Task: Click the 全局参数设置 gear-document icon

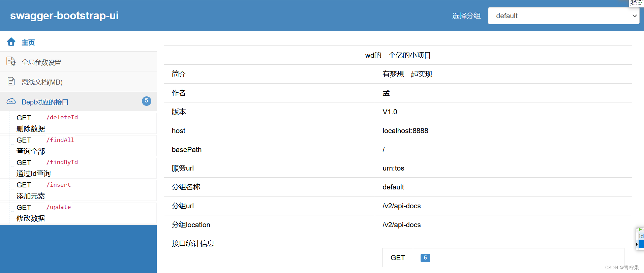Action: (11, 61)
